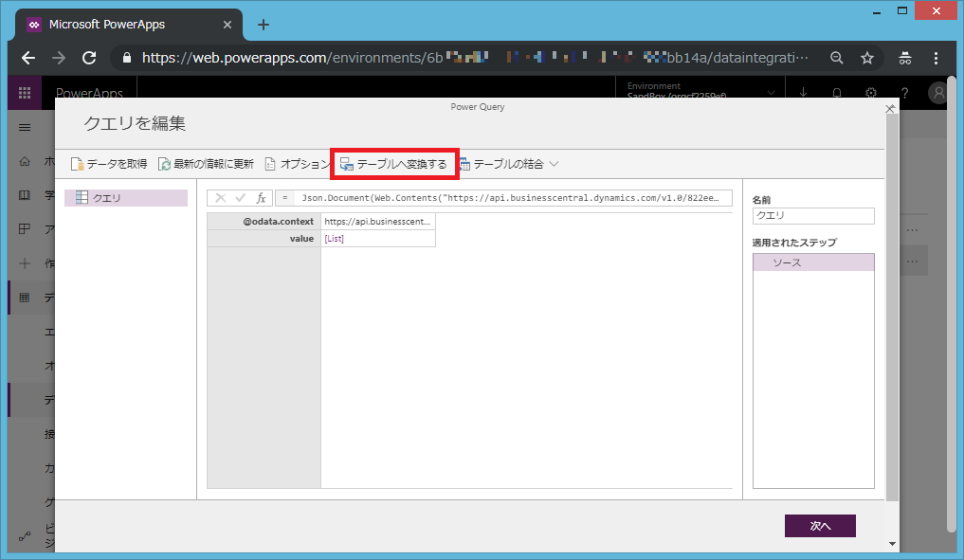Cancel formula edit with the X icon

pos(221,198)
